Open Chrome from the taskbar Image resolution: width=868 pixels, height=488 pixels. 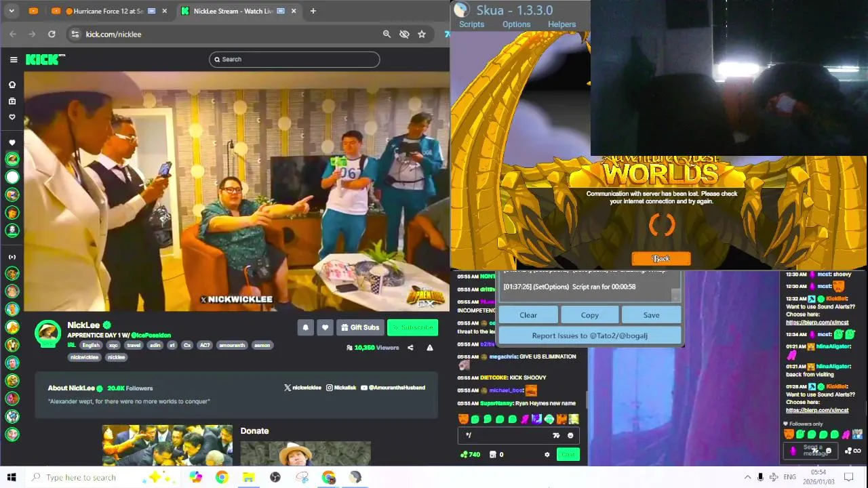[222, 477]
